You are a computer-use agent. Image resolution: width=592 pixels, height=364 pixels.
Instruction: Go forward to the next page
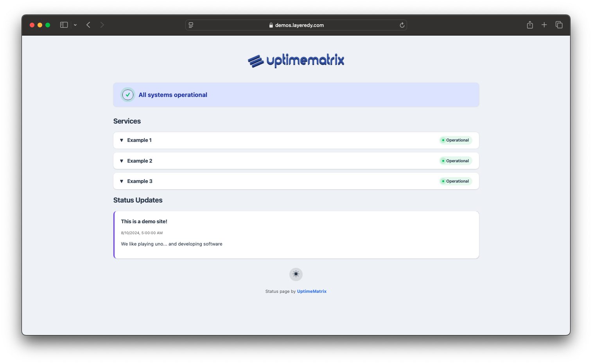(102, 25)
